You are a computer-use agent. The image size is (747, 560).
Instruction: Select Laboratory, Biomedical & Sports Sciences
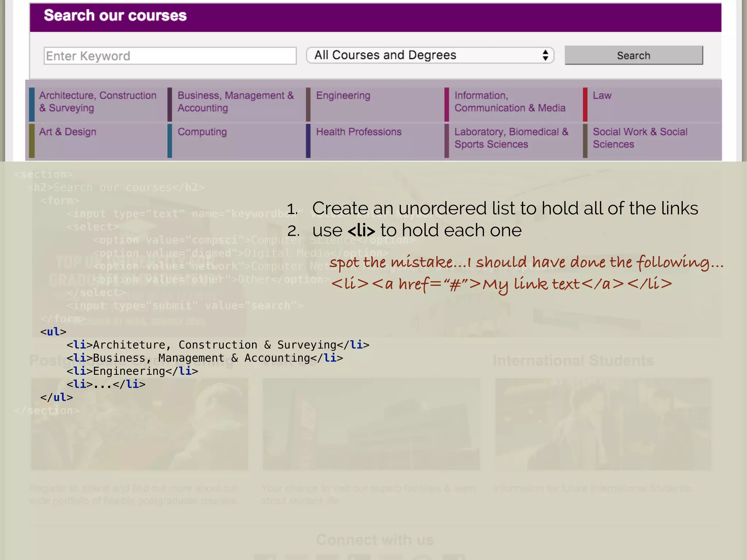point(511,138)
